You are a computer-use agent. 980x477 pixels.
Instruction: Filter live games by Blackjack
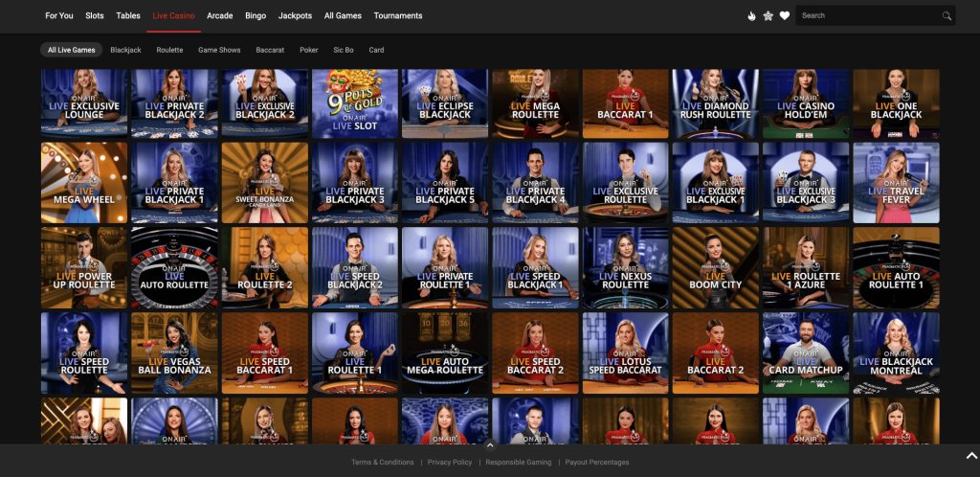[125, 50]
